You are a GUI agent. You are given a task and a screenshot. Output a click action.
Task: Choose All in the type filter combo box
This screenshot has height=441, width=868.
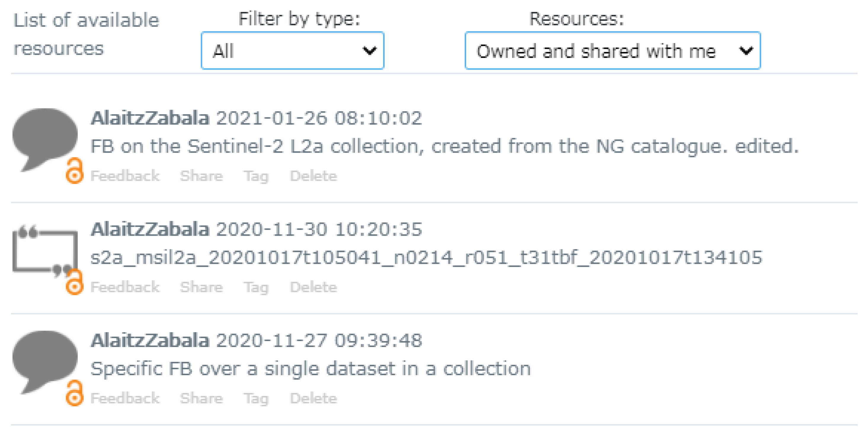pos(292,51)
